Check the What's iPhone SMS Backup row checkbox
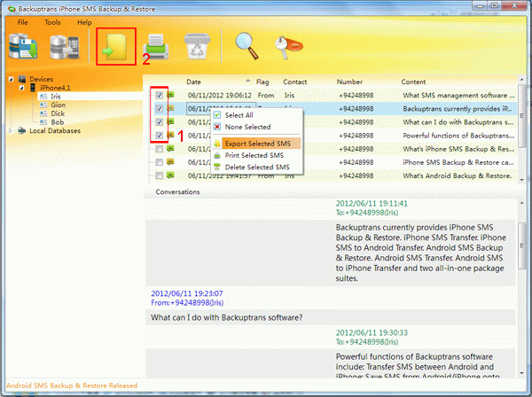 159,149
